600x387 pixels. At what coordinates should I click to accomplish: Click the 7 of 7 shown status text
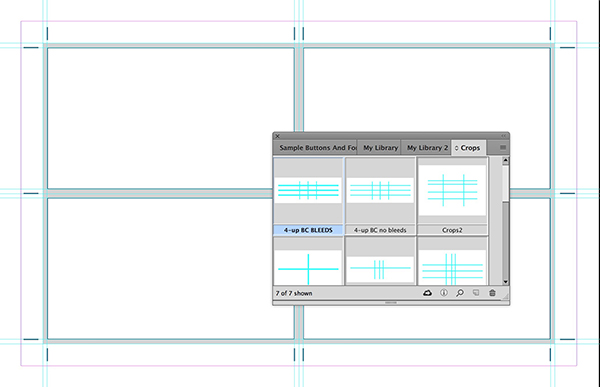point(294,293)
